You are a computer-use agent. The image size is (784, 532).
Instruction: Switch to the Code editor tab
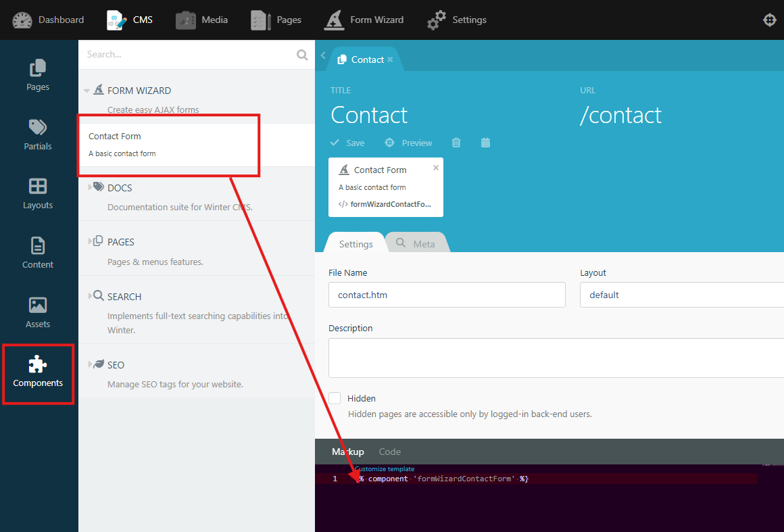pyautogui.click(x=389, y=452)
